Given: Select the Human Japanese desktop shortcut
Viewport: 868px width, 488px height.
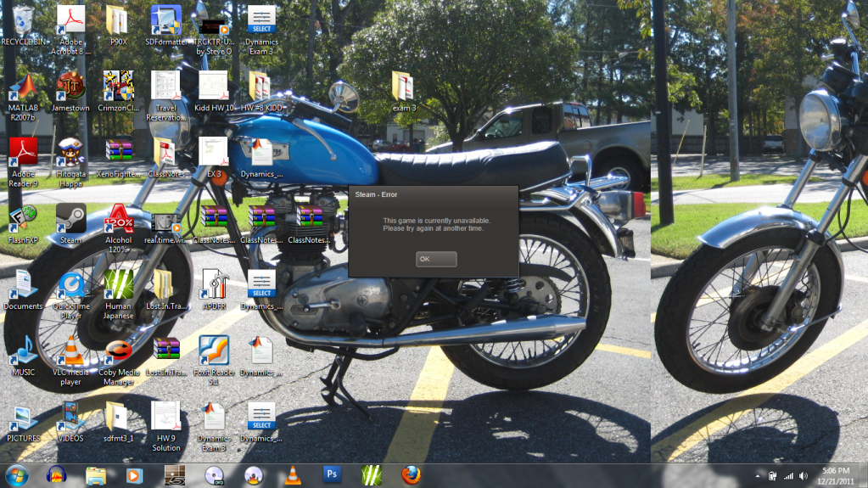Looking at the screenshot, I should (x=118, y=295).
